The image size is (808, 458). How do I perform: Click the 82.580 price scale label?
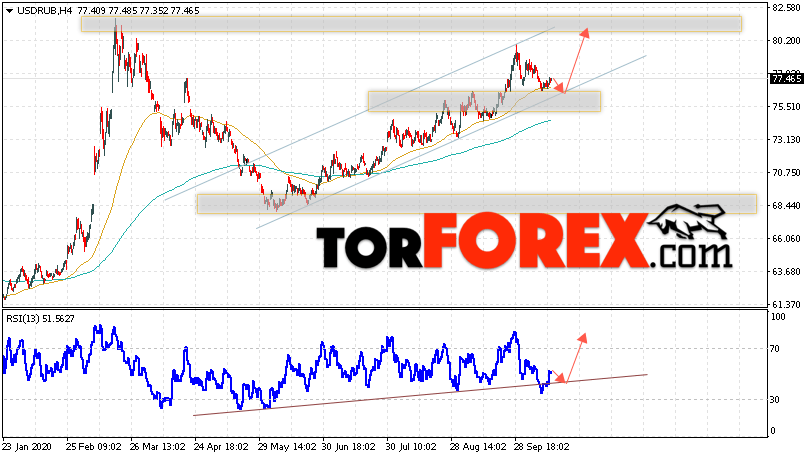(786, 8)
